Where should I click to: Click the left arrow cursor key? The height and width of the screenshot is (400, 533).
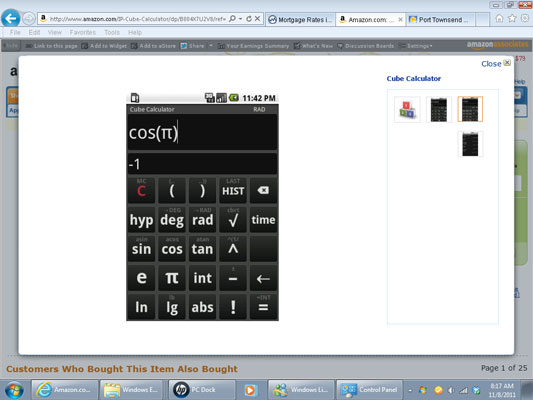click(x=263, y=278)
